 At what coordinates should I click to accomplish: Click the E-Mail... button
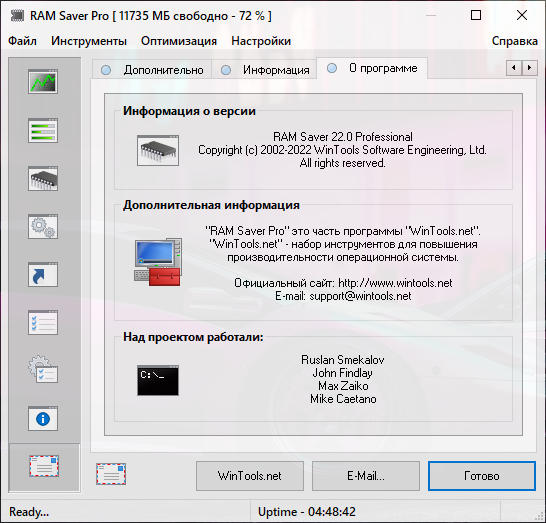click(366, 476)
